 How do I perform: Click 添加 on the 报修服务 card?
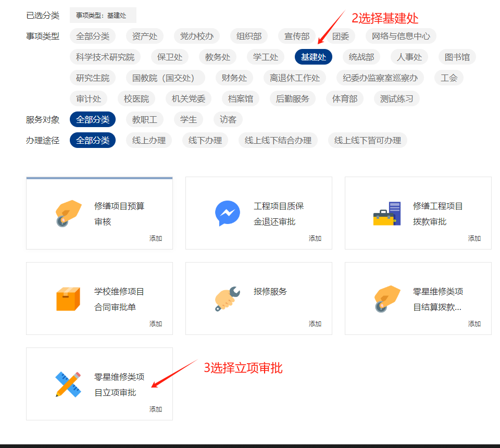click(315, 323)
